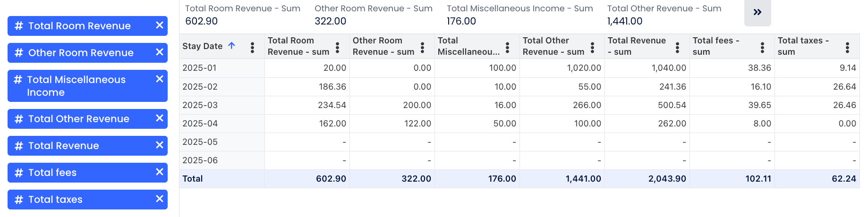Expand more summary cards with double chevron
Image resolution: width=868 pixels, height=217 pixels.
point(757,13)
